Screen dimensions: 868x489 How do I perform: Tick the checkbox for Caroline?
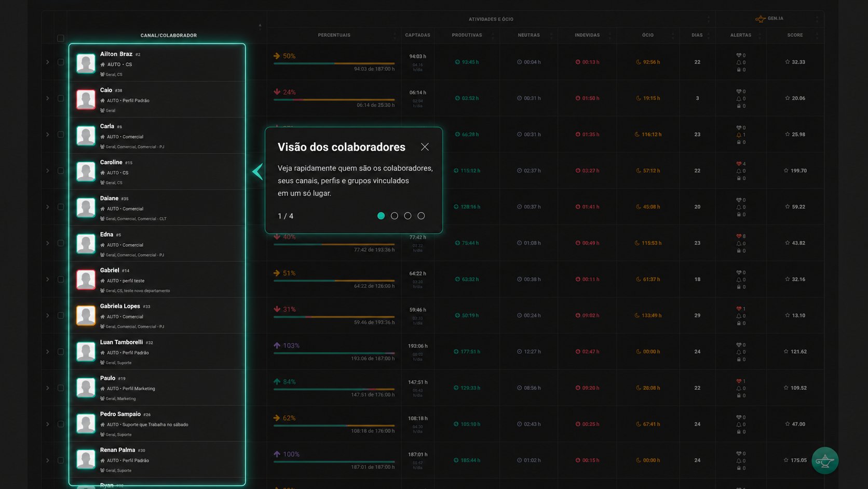click(61, 170)
